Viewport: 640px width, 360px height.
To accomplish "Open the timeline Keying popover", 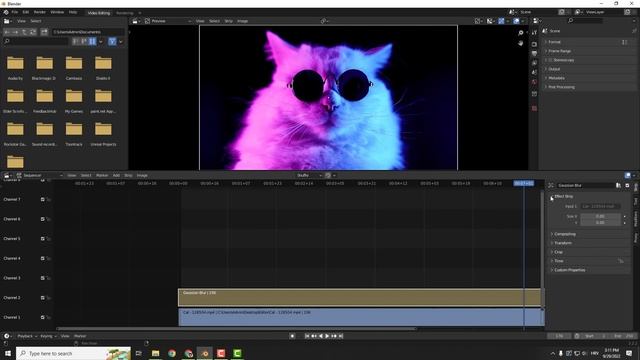I will (x=49, y=336).
